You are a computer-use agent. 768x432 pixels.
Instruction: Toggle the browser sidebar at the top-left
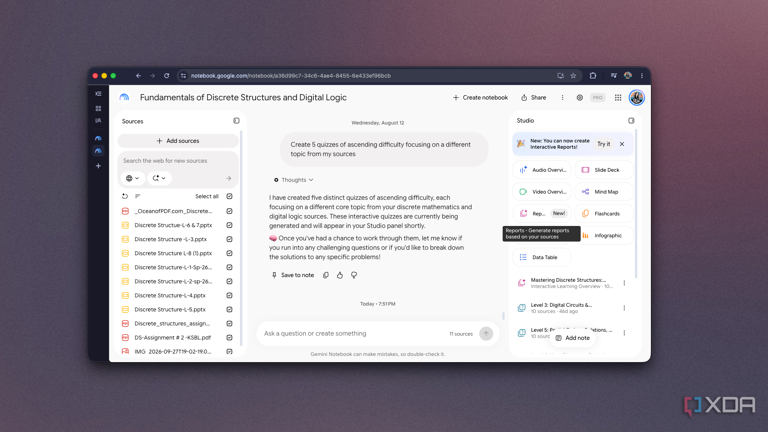click(x=98, y=94)
